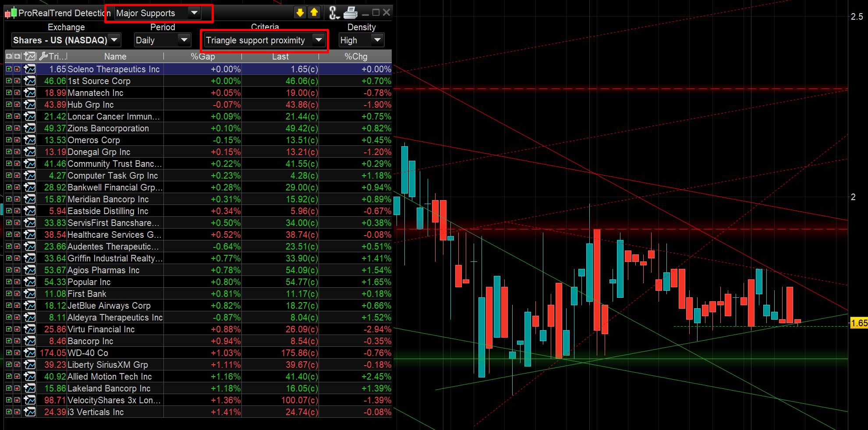Open the Exchange dropdown showing Shares - US (NASDAQ)

(66, 40)
